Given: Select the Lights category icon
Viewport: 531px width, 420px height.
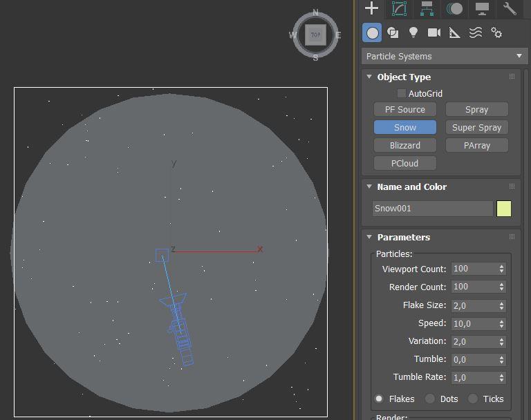Looking at the screenshot, I should (413, 33).
